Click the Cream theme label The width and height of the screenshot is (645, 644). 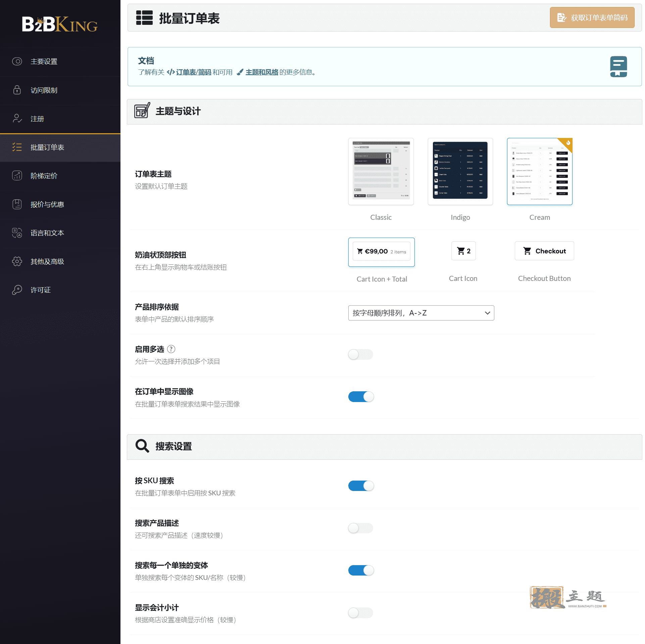(540, 217)
